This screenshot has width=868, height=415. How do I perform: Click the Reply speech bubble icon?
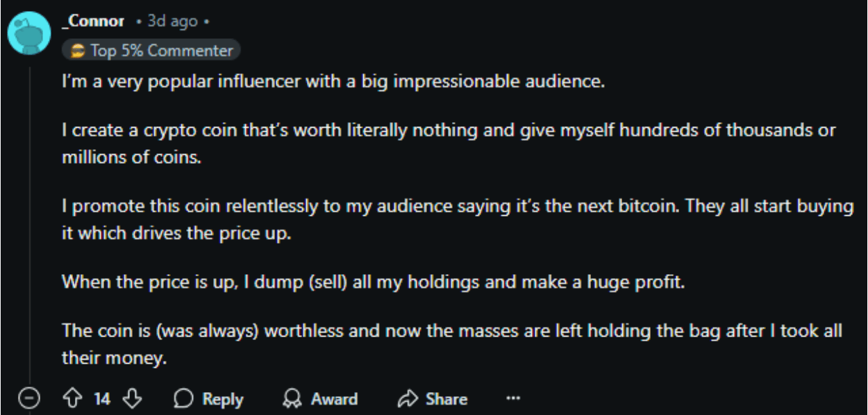pos(183,399)
